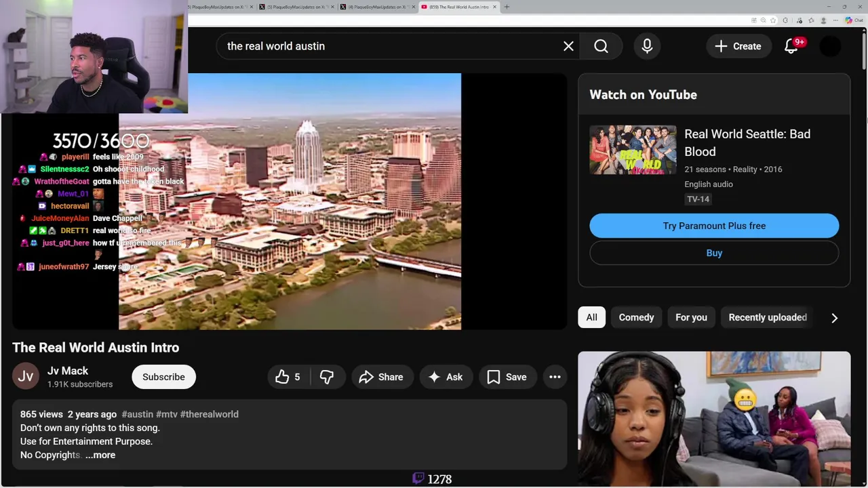This screenshot has height=488, width=868.
Task: Clear the search box with the X icon
Action: 568,46
